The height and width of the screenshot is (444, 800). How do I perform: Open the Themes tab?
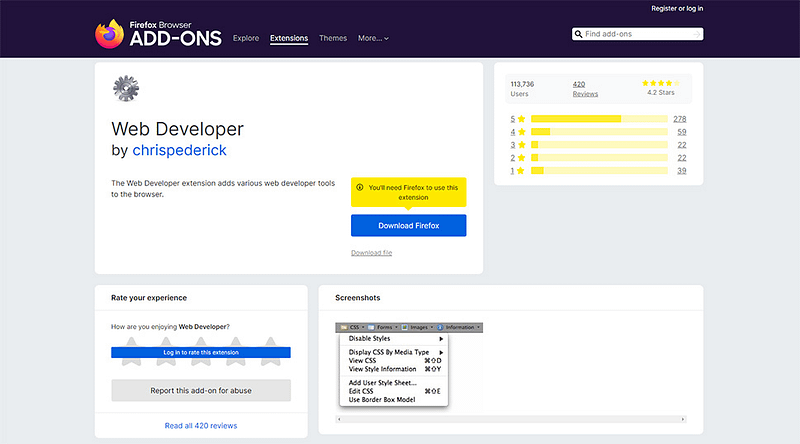[x=333, y=38]
